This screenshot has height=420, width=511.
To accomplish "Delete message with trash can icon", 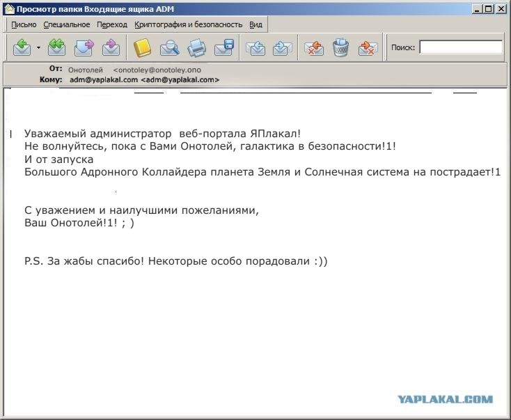I will (x=341, y=47).
